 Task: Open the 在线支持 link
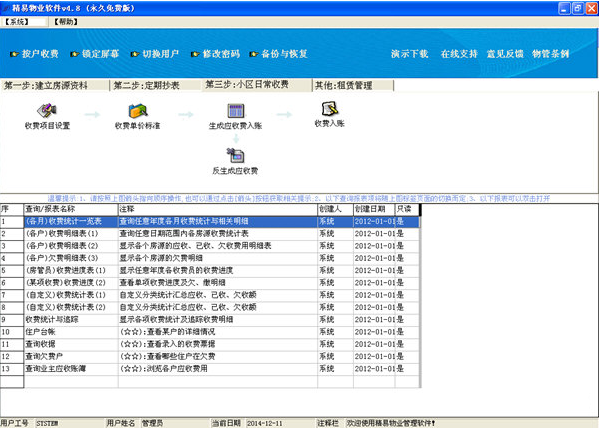(x=459, y=54)
